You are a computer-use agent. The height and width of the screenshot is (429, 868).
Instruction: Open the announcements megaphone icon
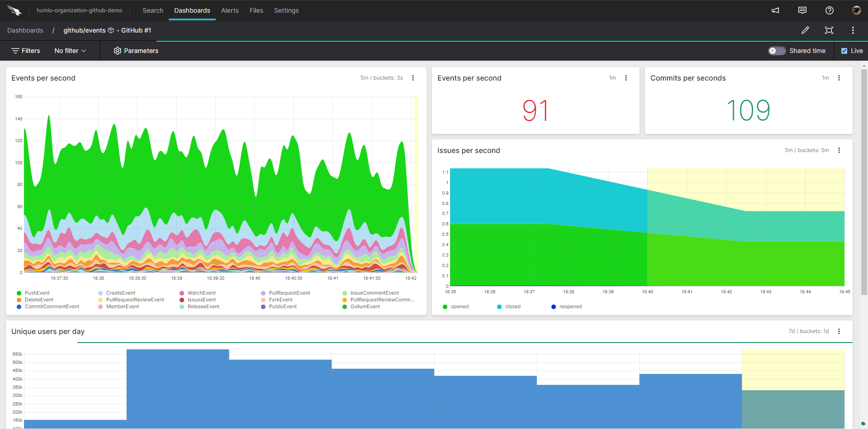[775, 10]
